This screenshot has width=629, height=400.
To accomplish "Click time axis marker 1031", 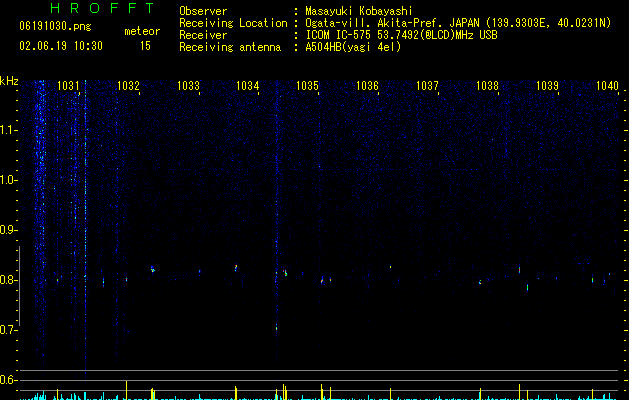I will pos(68,85).
